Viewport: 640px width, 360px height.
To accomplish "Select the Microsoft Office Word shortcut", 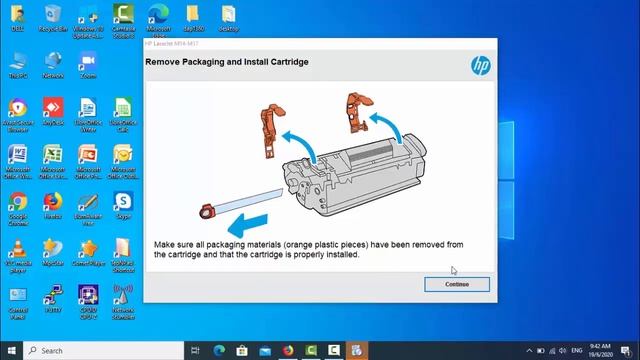I will pyautogui.click(x=18, y=162).
